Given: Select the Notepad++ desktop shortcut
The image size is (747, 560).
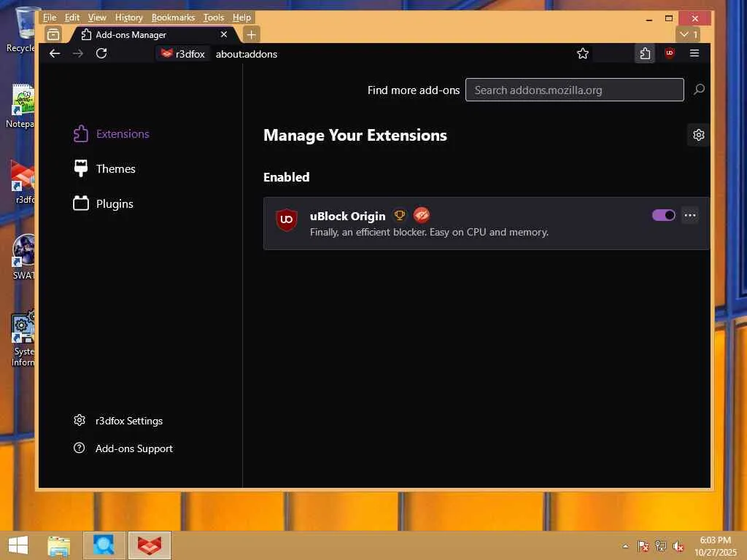Looking at the screenshot, I should pos(20,106).
